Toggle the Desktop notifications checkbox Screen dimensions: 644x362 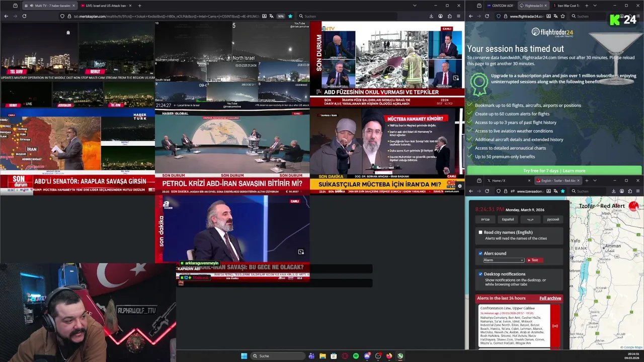(480, 274)
